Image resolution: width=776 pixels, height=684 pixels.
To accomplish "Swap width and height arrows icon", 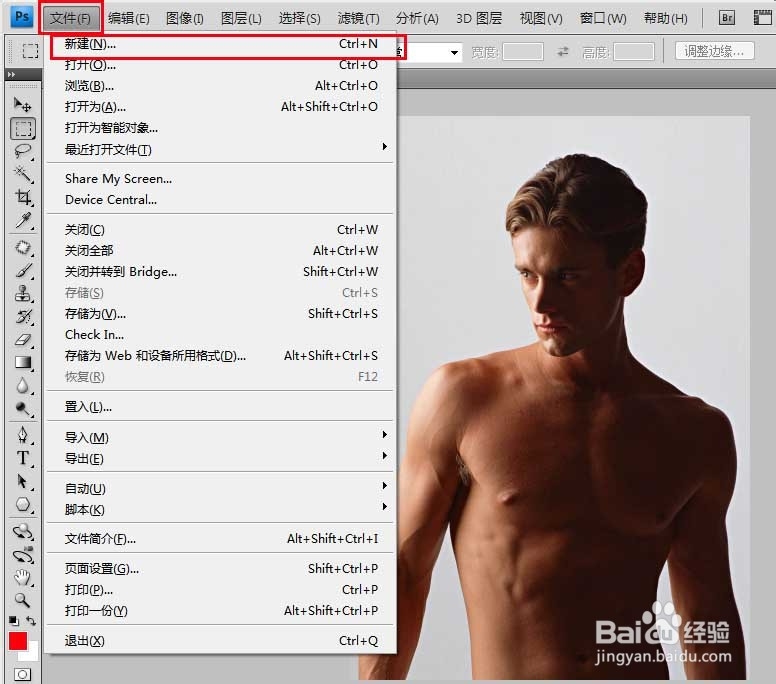I will (x=563, y=51).
